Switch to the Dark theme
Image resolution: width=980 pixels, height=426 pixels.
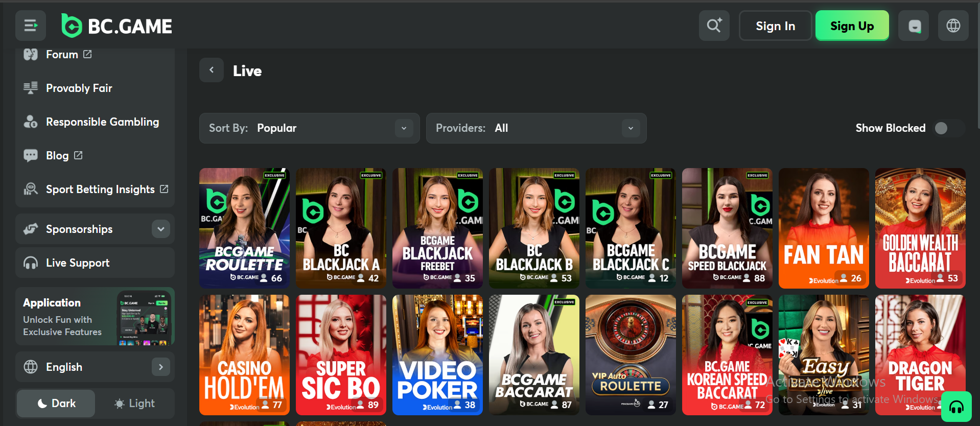click(x=56, y=404)
